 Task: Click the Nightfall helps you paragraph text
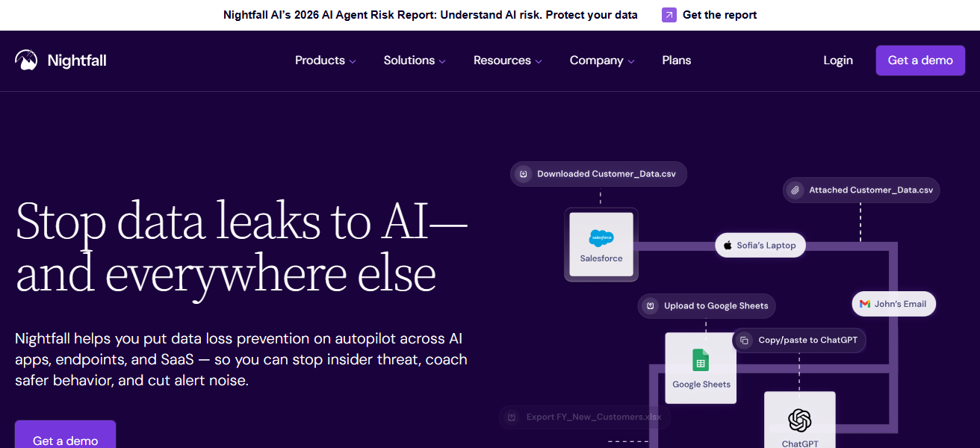pyautogui.click(x=241, y=359)
